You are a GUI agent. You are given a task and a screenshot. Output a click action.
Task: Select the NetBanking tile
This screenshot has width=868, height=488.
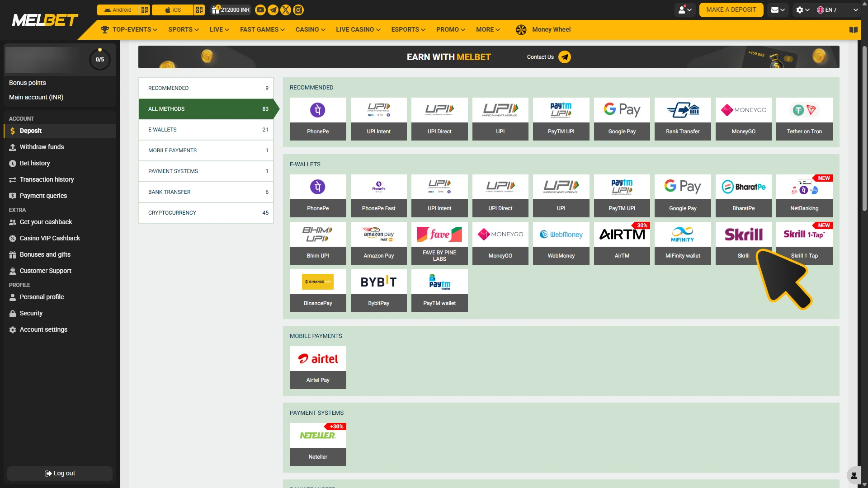pos(804,196)
